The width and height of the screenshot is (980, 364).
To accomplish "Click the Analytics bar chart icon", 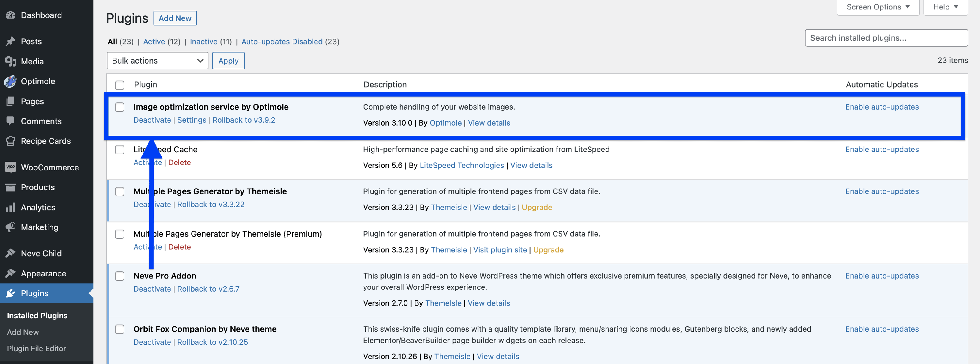I will pos(11,207).
